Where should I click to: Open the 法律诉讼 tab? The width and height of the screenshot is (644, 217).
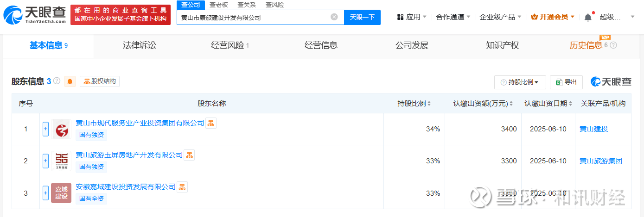tap(139, 45)
